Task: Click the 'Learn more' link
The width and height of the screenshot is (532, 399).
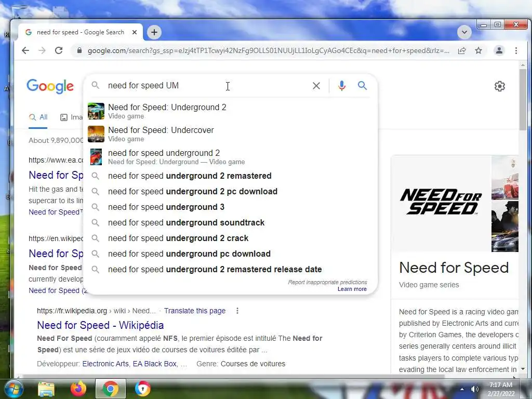Action: [352, 289]
